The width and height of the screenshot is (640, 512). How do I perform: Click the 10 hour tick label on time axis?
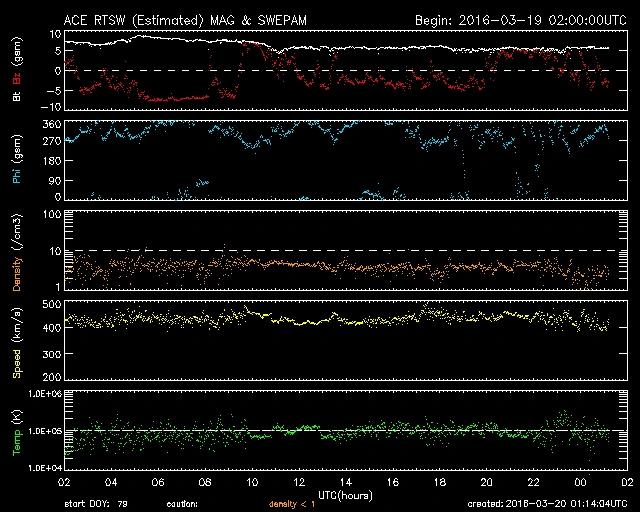[252, 483]
